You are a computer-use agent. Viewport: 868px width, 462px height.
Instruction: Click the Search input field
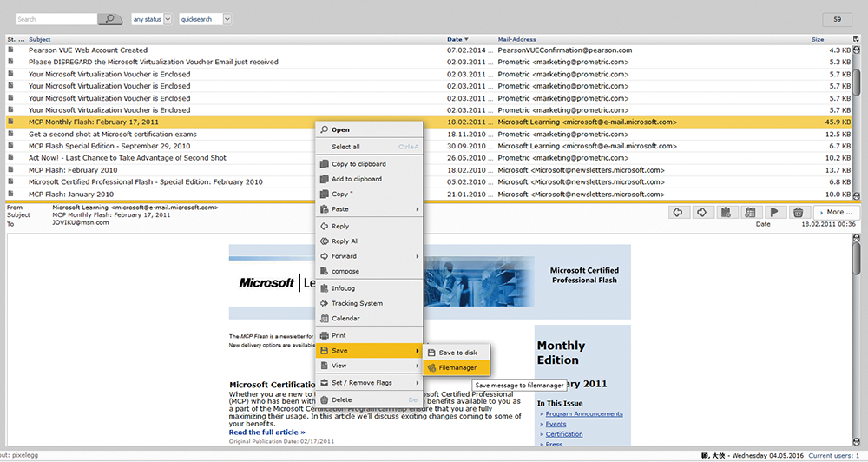pyautogui.click(x=56, y=19)
